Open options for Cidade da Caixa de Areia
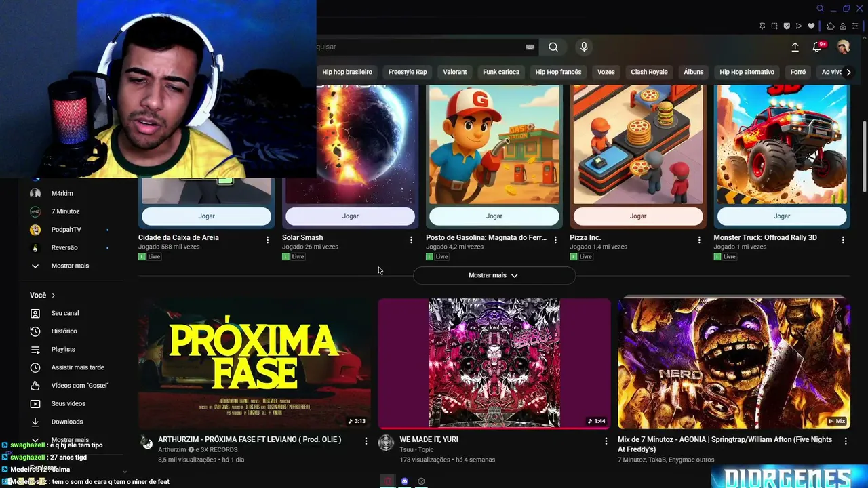 tap(267, 240)
